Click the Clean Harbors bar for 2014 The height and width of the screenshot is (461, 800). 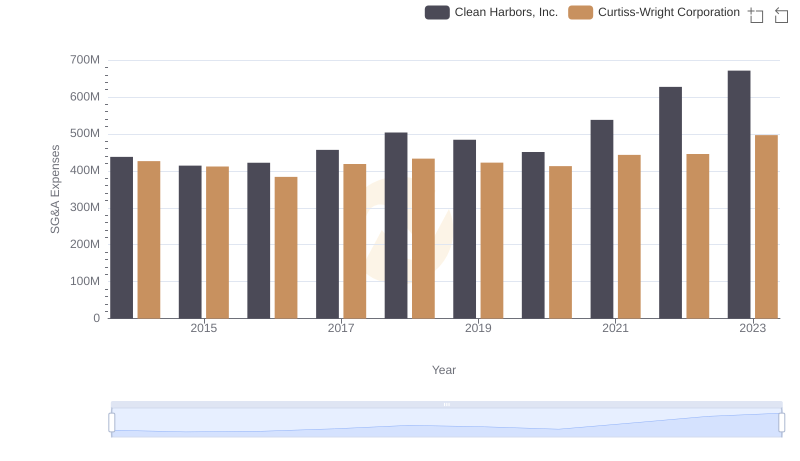[121, 238]
